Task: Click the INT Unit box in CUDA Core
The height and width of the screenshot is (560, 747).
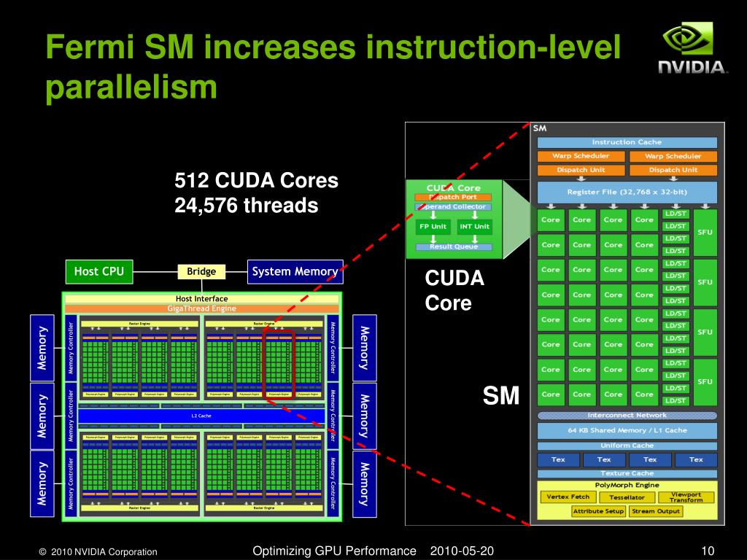Action: point(474,227)
